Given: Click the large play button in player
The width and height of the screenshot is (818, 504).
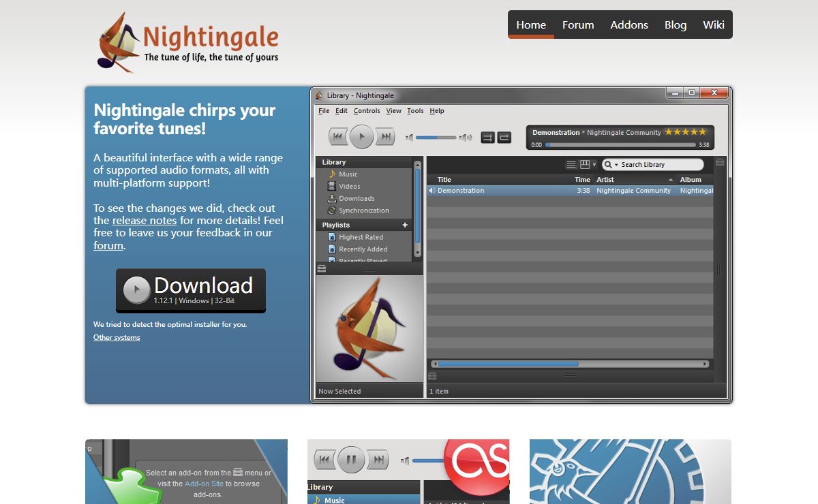Looking at the screenshot, I should pyautogui.click(x=362, y=137).
